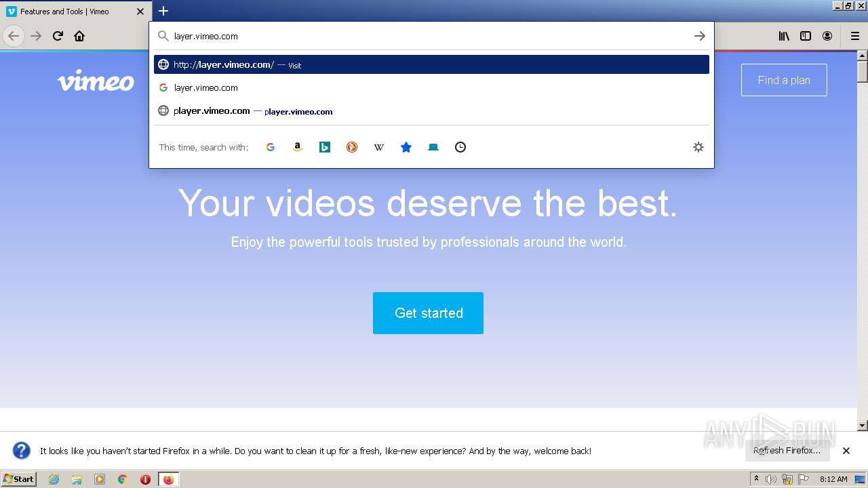
Task: Click the 8:12 AM clock
Action: pyautogui.click(x=833, y=479)
